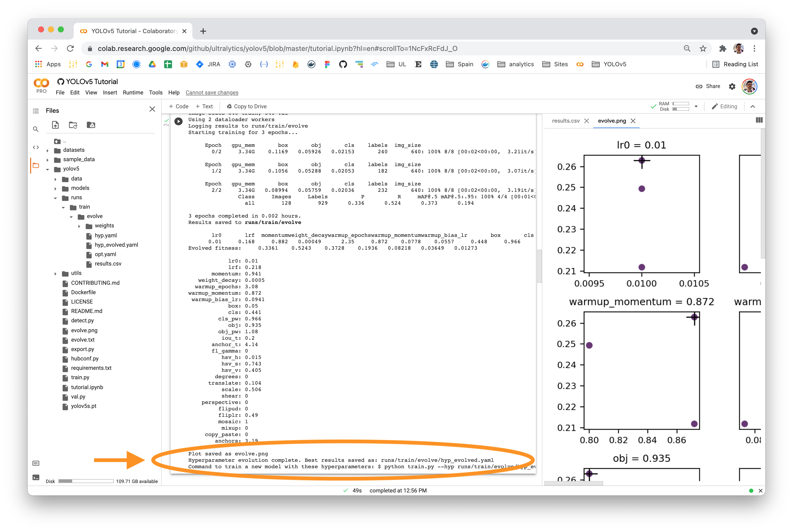Click the Share button
The height and width of the screenshot is (532, 793).
(x=708, y=86)
